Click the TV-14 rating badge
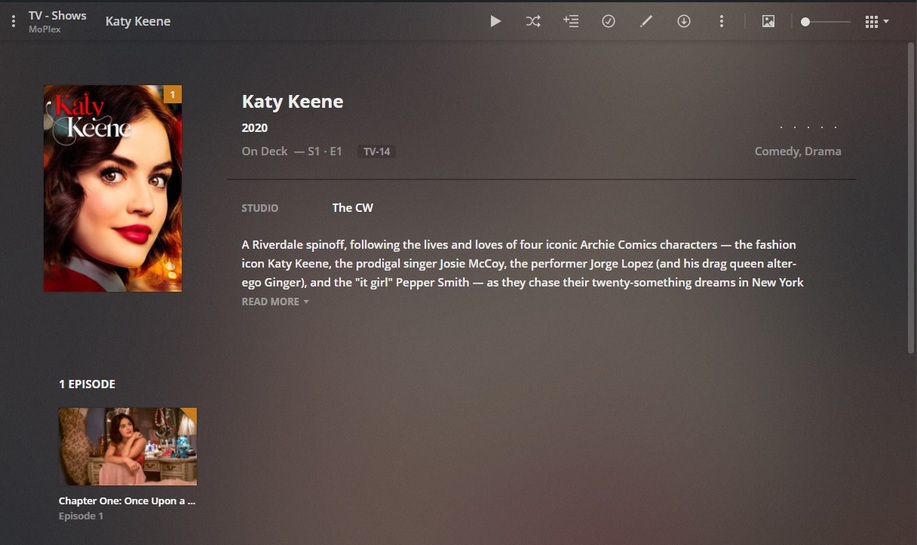This screenshot has width=917, height=545. [x=377, y=152]
